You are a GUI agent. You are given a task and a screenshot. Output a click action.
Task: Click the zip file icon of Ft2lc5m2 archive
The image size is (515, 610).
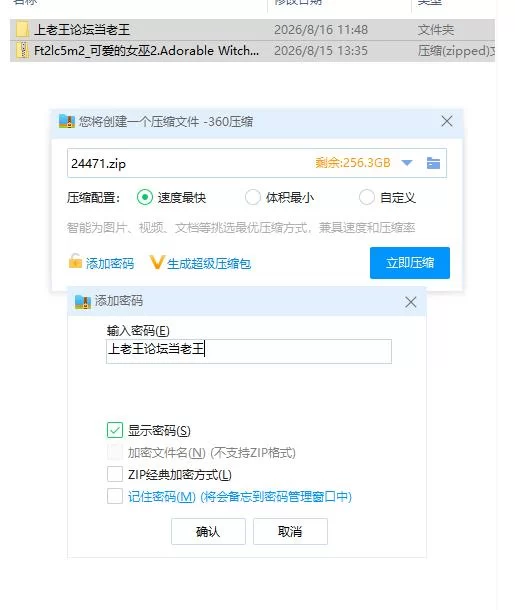[23, 51]
